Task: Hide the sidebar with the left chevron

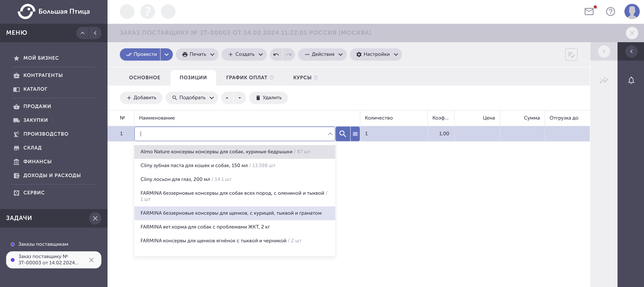Action: (95, 33)
